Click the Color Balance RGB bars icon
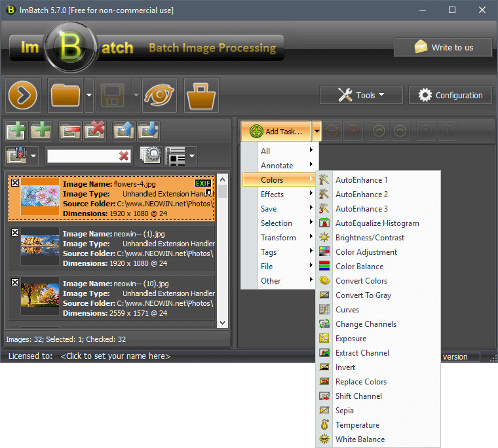 [324, 266]
